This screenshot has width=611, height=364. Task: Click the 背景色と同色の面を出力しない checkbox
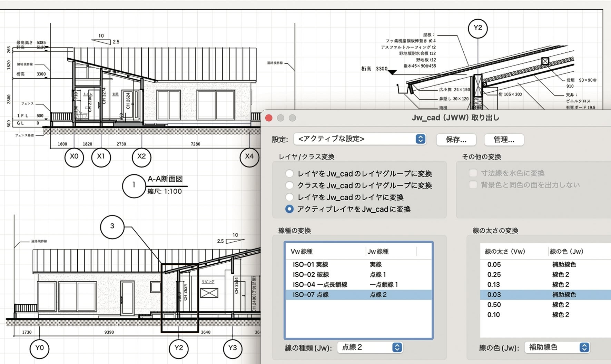point(473,185)
